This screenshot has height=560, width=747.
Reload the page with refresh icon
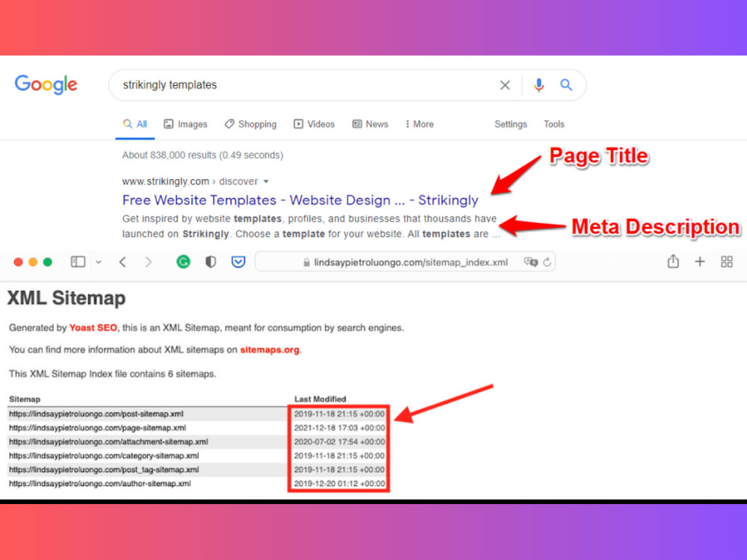point(548,262)
